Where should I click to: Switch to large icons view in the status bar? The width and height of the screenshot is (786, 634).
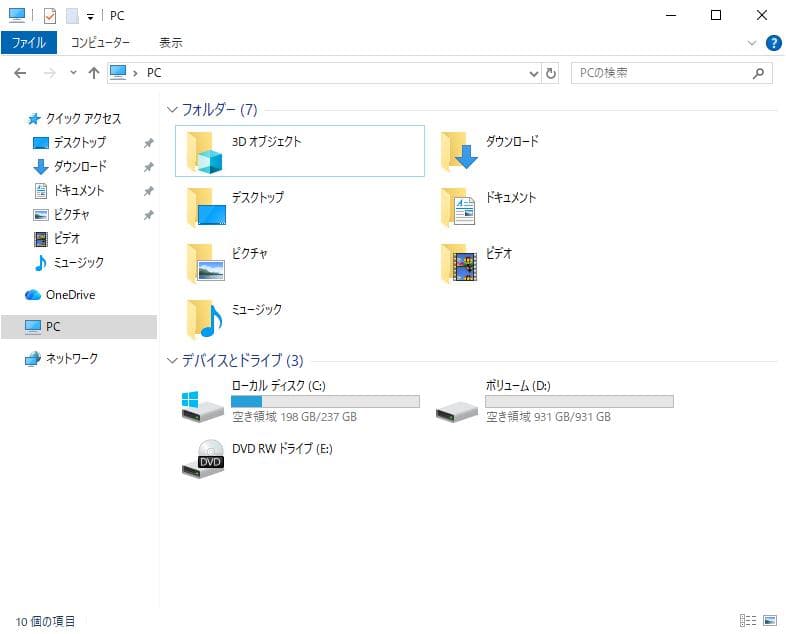(x=769, y=620)
